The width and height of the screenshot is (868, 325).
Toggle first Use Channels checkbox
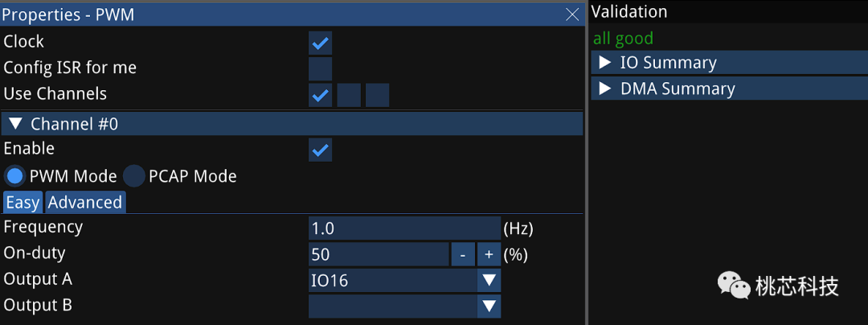pos(321,95)
